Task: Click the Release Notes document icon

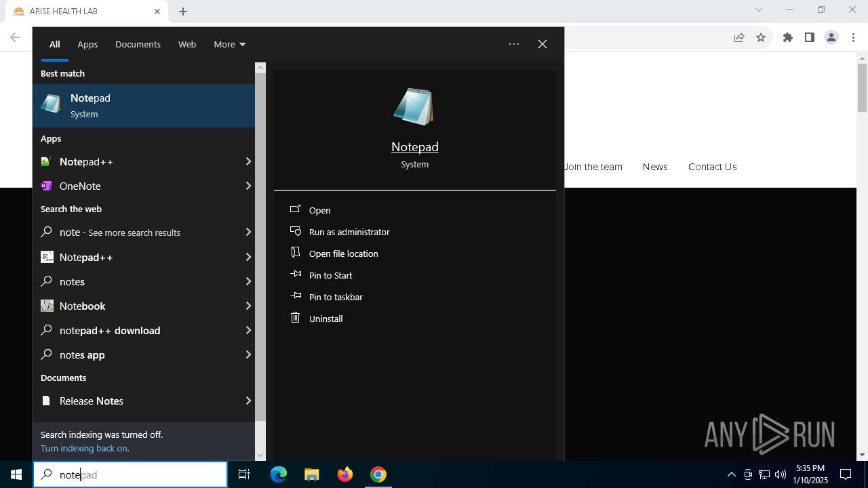Action: pos(46,401)
